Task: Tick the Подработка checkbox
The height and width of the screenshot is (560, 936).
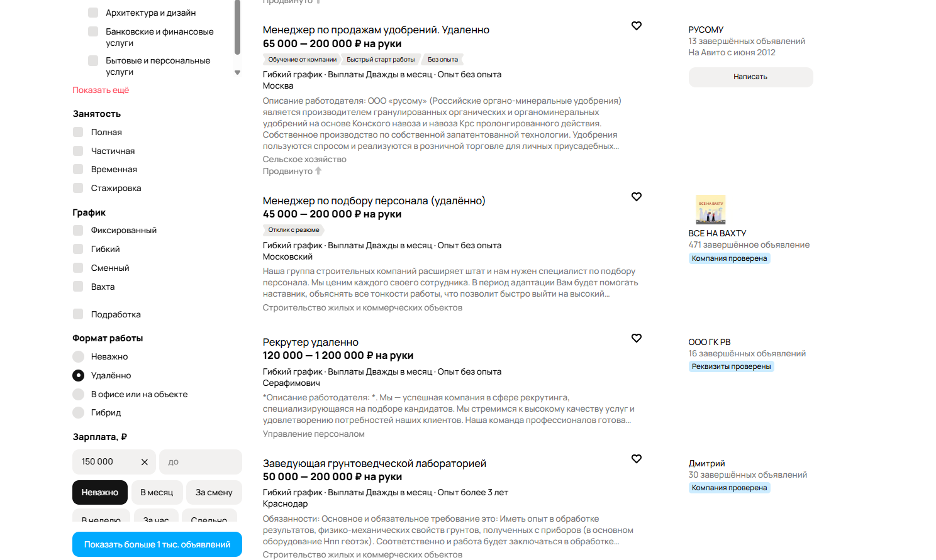Action: pyautogui.click(x=78, y=314)
